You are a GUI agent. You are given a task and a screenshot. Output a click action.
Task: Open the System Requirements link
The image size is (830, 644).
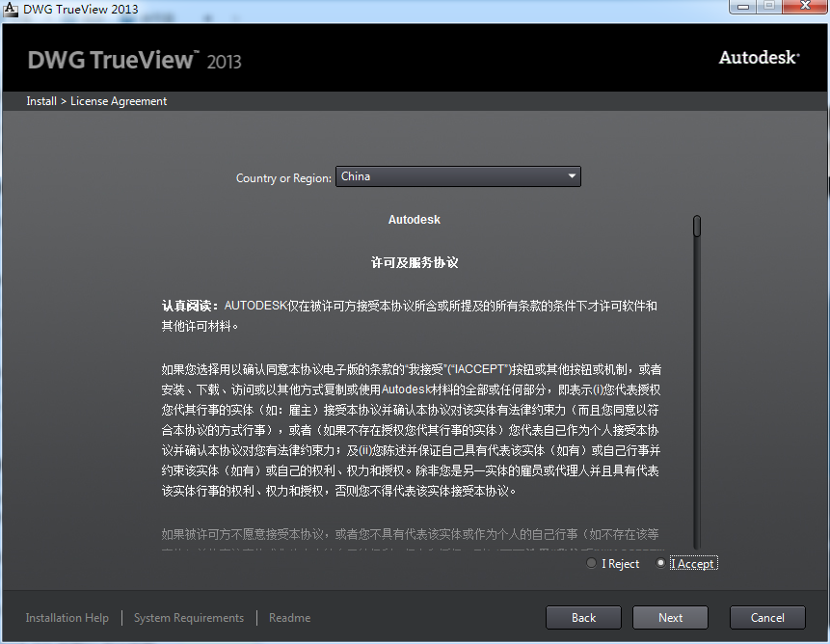point(189,618)
